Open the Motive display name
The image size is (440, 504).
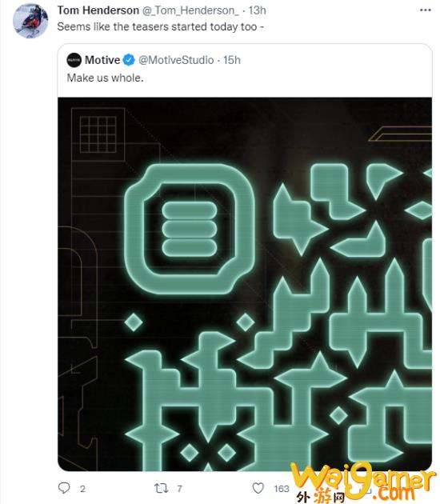(102, 60)
